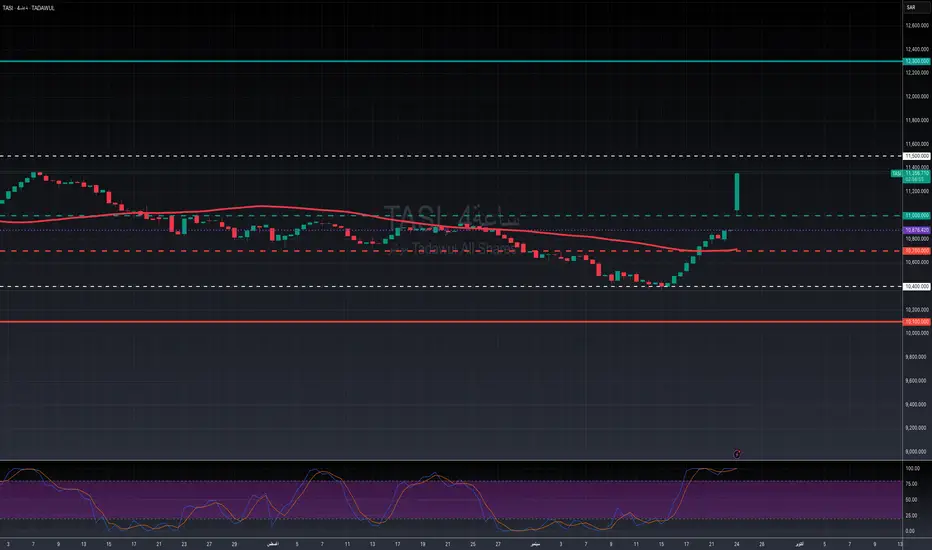Open the SAR currency selector
Screen dimensions: 932x550
click(911, 8)
